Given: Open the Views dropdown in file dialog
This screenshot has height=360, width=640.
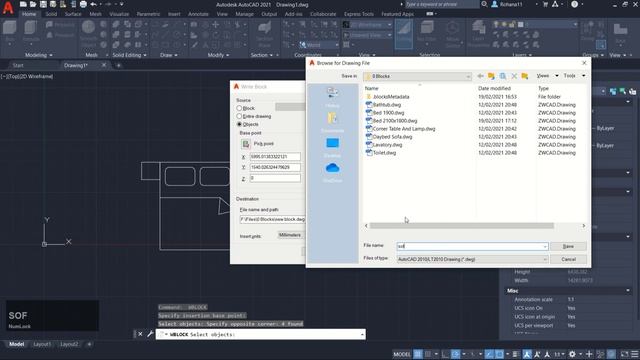Looking at the screenshot, I should 547,76.
